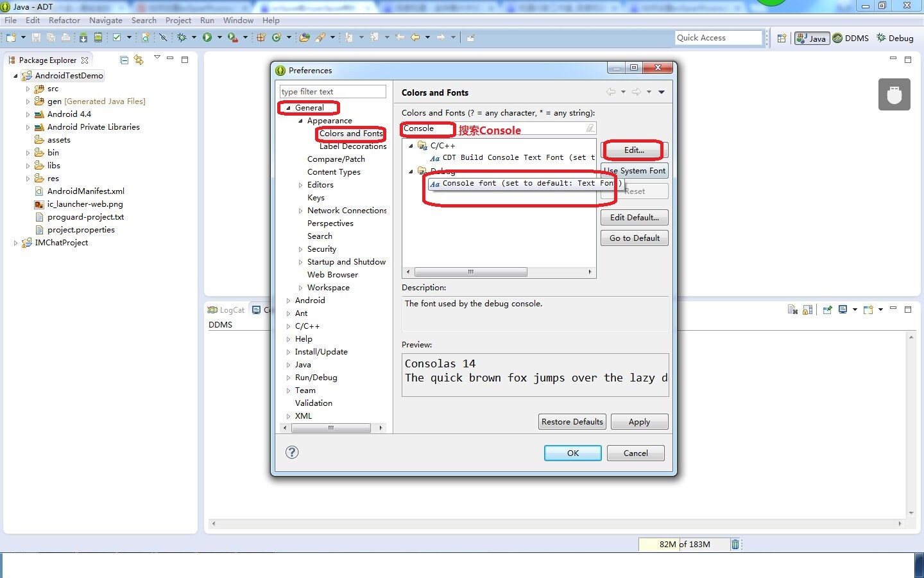
Task: Open the Project menu
Action: (178, 20)
